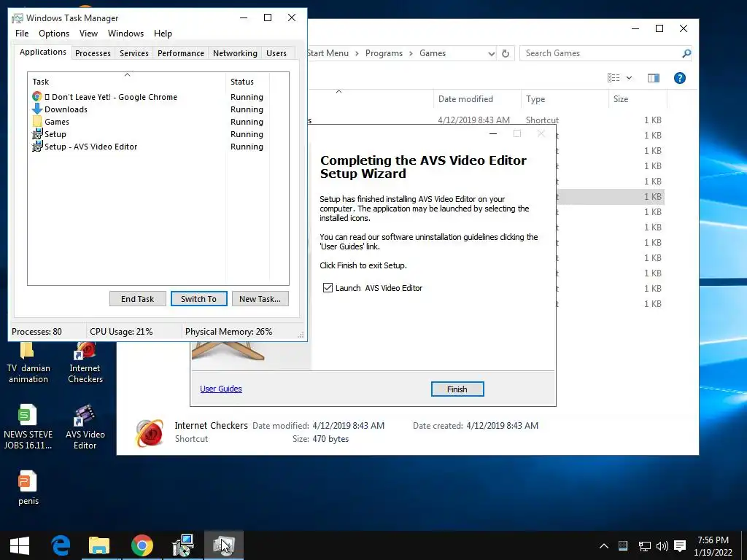747x560 pixels.
Task: Click the Google Chrome icon in the task list
Action: (x=37, y=97)
